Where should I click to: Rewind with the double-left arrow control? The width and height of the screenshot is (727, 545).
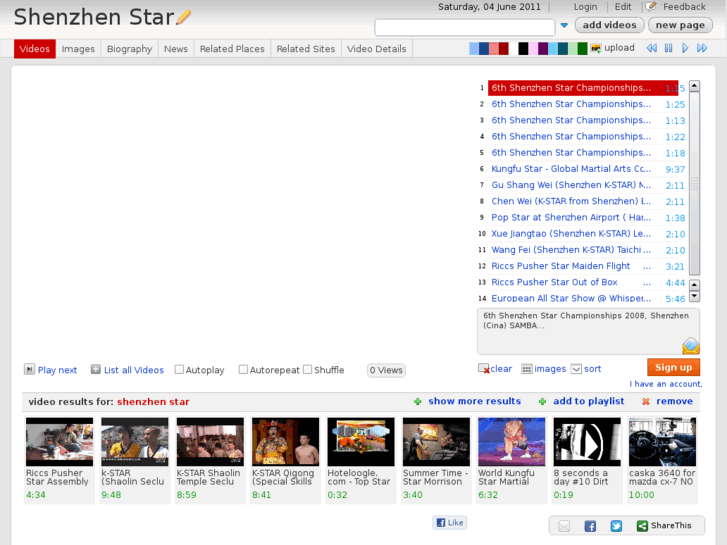[x=651, y=48]
